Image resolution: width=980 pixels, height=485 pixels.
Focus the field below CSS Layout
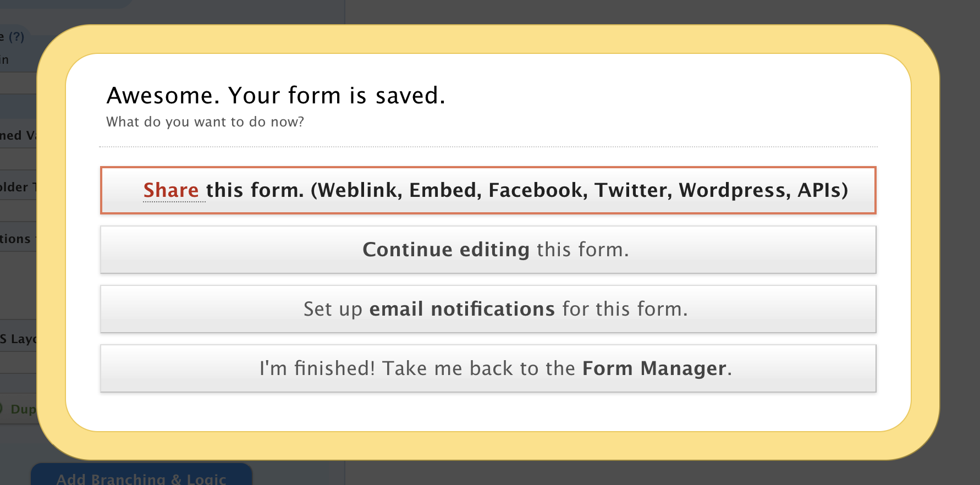(18, 363)
